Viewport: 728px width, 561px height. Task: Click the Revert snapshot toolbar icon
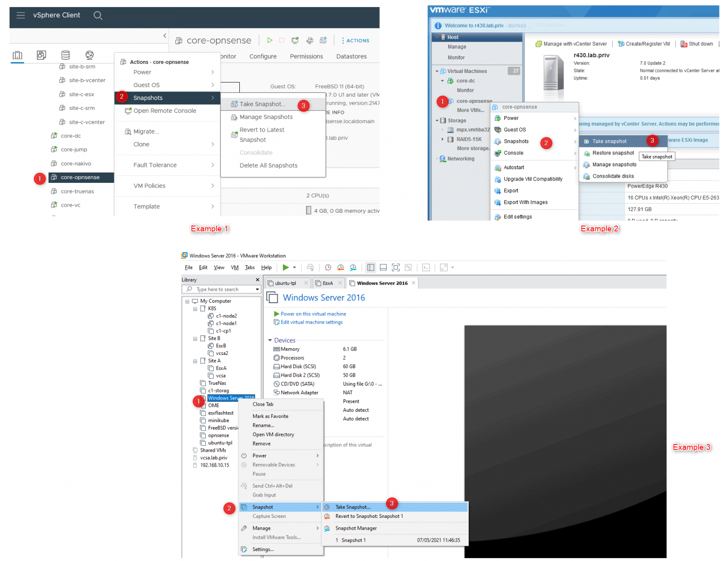click(x=341, y=268)
